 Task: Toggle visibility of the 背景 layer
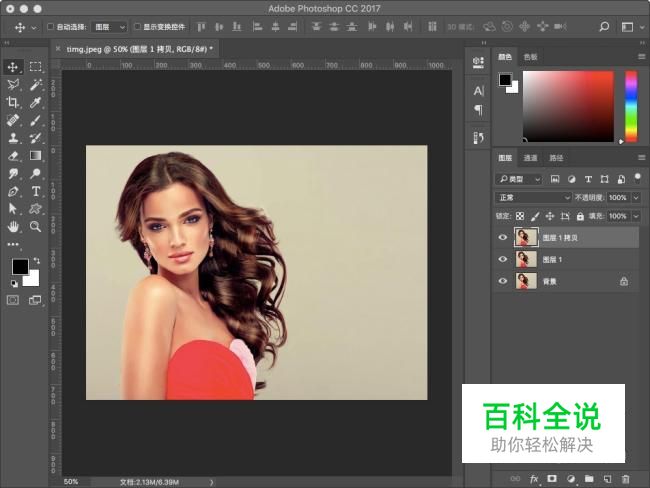pos(502,282)
